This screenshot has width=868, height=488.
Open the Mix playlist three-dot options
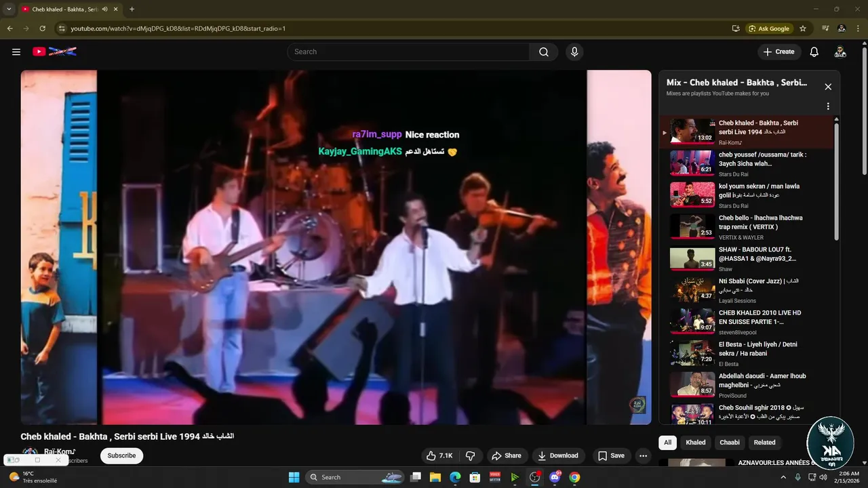[828, 106]
